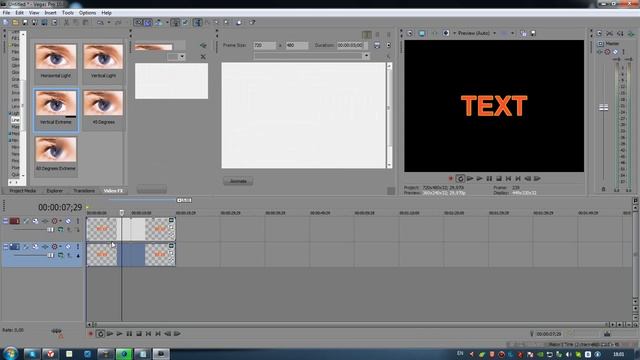This screenshot has height=360, width=640.
Task: Open the View menu
Action: point(34,13)
